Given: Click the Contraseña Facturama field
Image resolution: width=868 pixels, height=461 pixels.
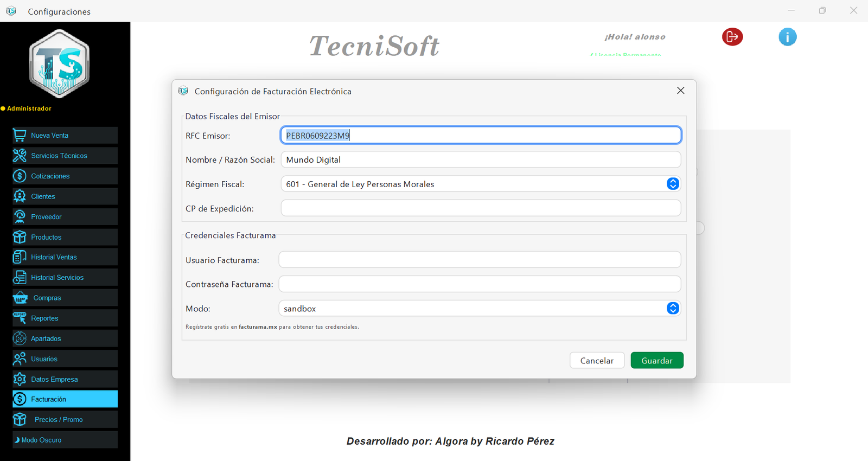Looking at the screenshot, I should click(480, 284).
